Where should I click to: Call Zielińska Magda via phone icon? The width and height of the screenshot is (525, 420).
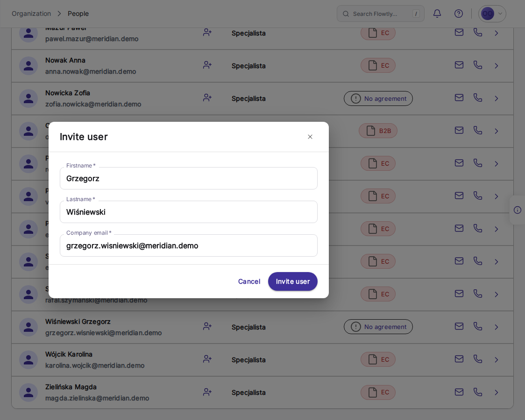(x=478, y=392)
